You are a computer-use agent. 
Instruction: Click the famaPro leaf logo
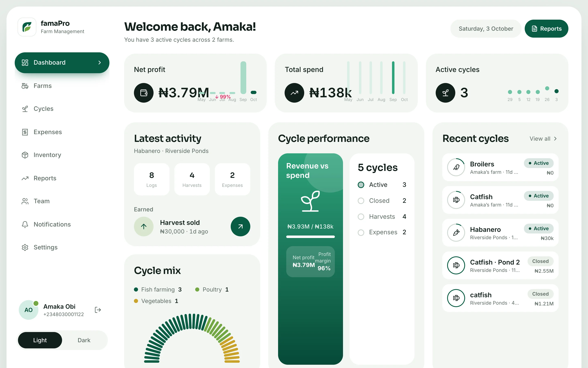click(27, 27)
